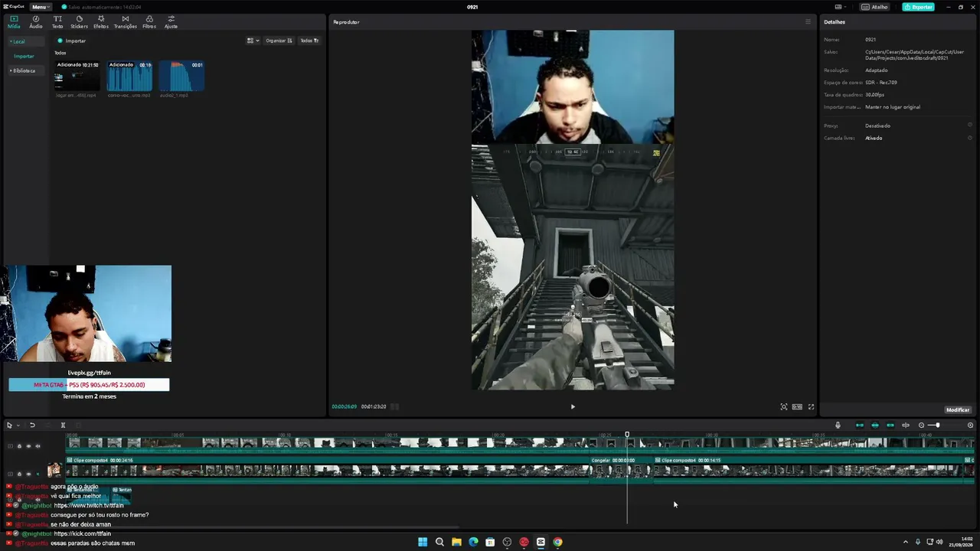The image size is (980, 551).
Task: Open the Transições panel
Action: 126,22
